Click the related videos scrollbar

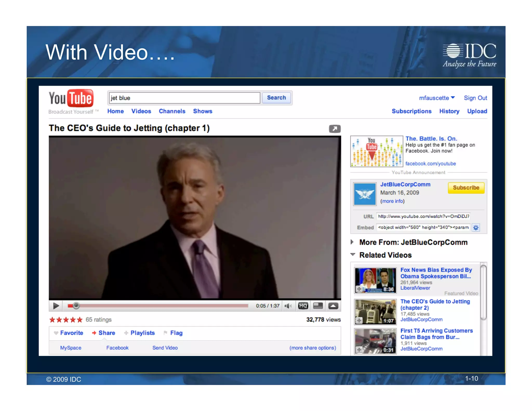tap(483, 292)
